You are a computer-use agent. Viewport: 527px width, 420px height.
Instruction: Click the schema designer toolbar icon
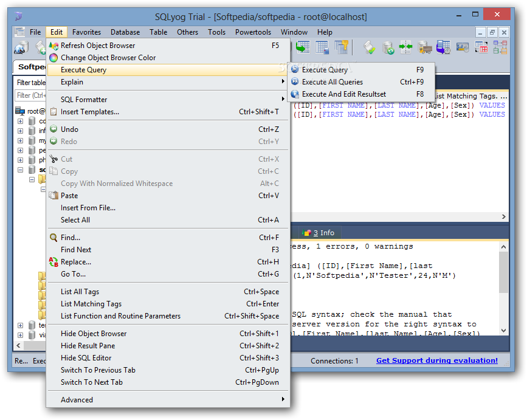[500, 47]
